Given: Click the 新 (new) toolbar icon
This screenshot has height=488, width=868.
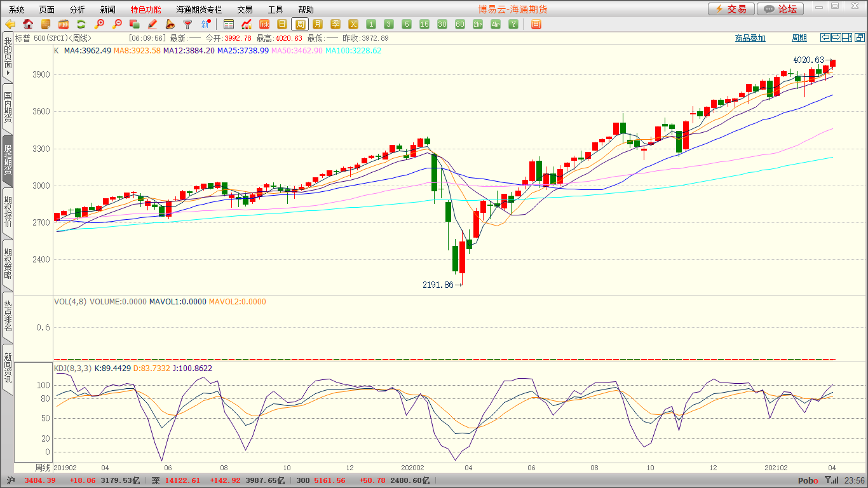Looking at the screenshot, I should pos(205,24).
